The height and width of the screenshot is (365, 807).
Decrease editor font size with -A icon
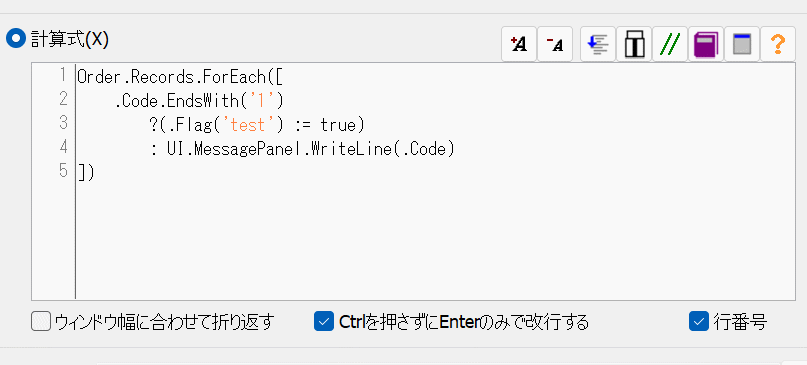pos(555,44)
